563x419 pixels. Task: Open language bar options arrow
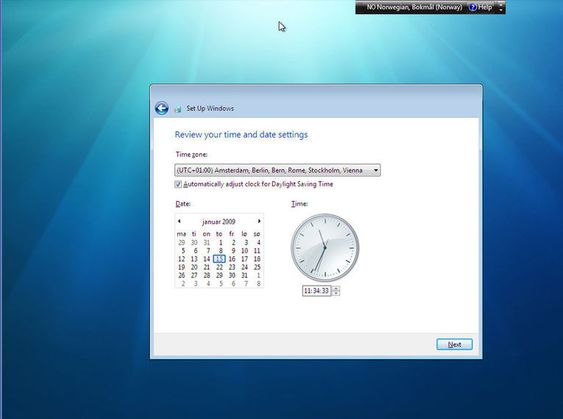point(501,7)
